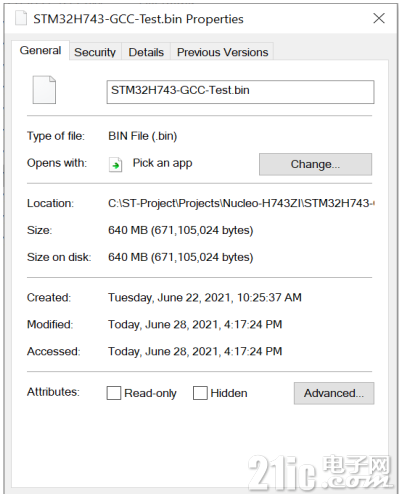Enable the Read-only checkbox

[114, 393]
